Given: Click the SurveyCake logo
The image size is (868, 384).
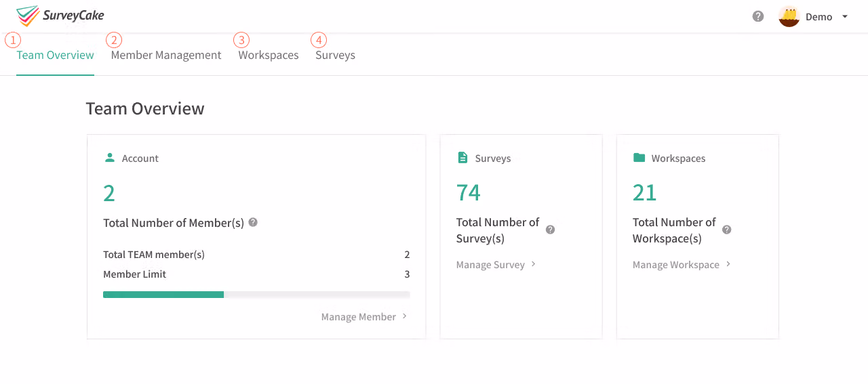Looking at the screenshot, I should tap(60, 16).
